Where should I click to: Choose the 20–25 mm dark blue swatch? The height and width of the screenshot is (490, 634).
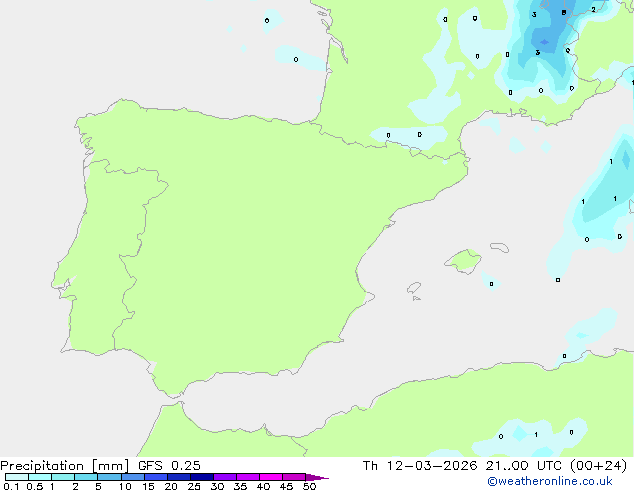[x=179, y=477]
